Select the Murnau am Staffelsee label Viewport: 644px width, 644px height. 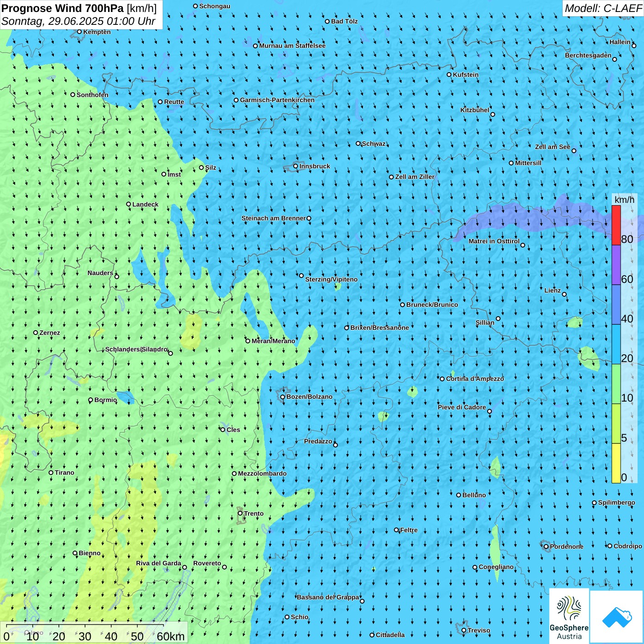coord(292,46)
